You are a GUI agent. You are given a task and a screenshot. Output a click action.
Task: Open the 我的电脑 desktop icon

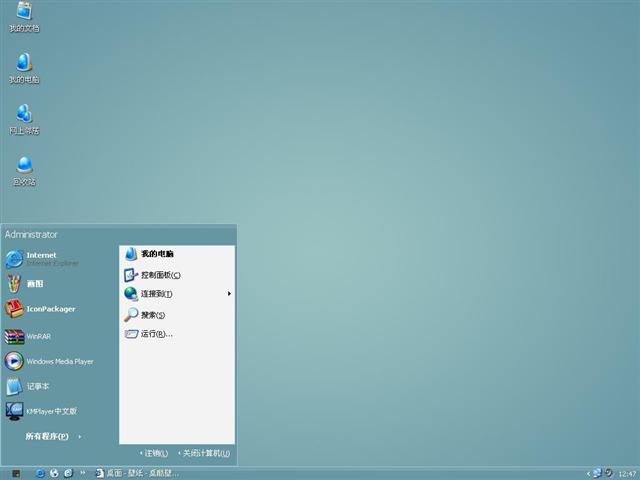[x=24, y=68]
